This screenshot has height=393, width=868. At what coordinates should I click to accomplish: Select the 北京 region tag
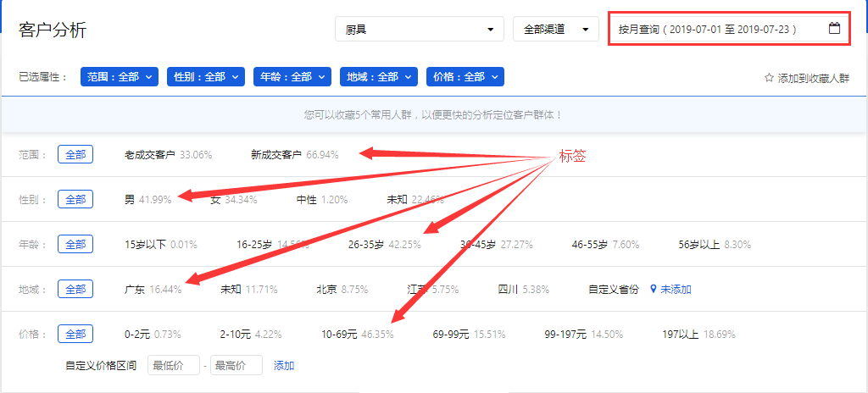(x=342, y=289)
